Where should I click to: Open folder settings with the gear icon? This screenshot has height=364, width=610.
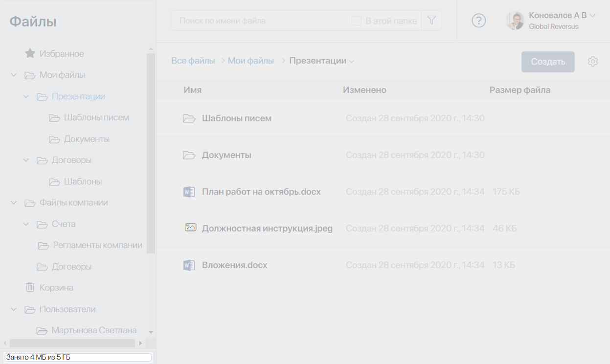[593, 62]
